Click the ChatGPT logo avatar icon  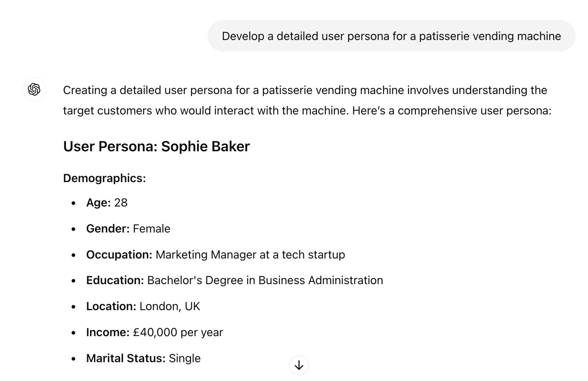pyautogui.click(x=34, y=89)
